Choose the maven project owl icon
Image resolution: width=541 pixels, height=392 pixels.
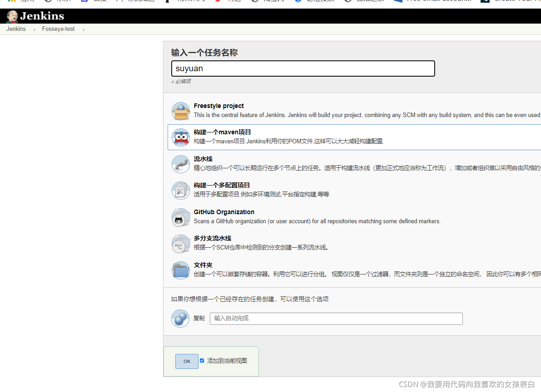(x=181, y=137)
